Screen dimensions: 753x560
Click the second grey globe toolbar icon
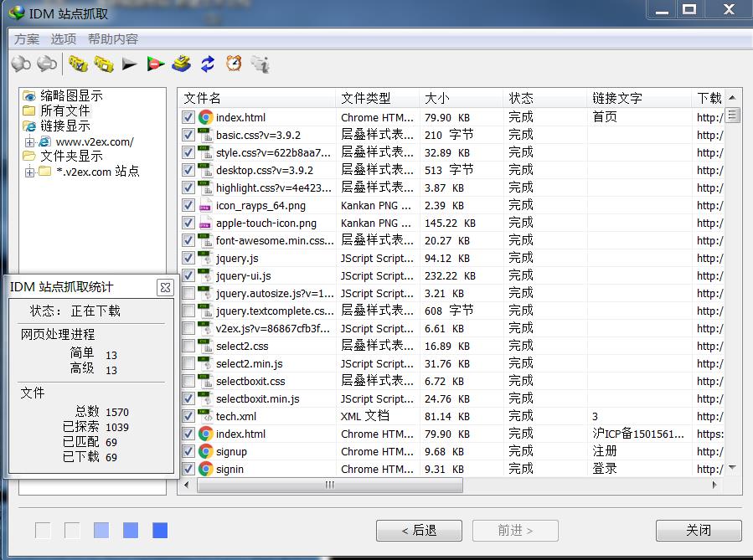[x=47, y=64]
